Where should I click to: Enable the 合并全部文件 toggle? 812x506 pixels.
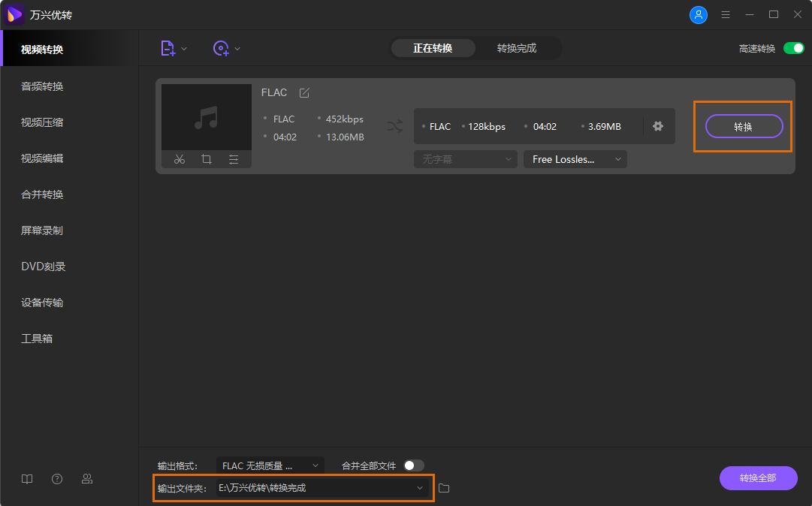pyautogui.click(x=413, y=465)
